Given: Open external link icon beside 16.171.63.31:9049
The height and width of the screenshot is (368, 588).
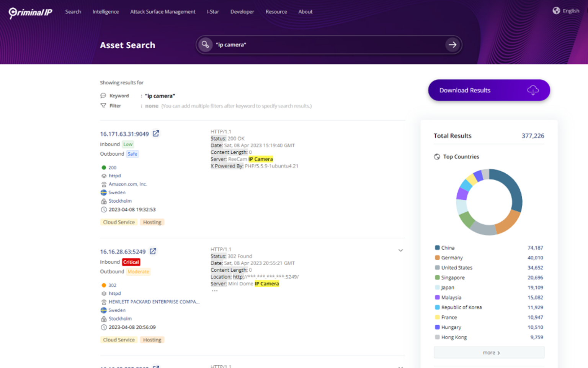Looking at the screenshot, I should click(x=156, y=133).
